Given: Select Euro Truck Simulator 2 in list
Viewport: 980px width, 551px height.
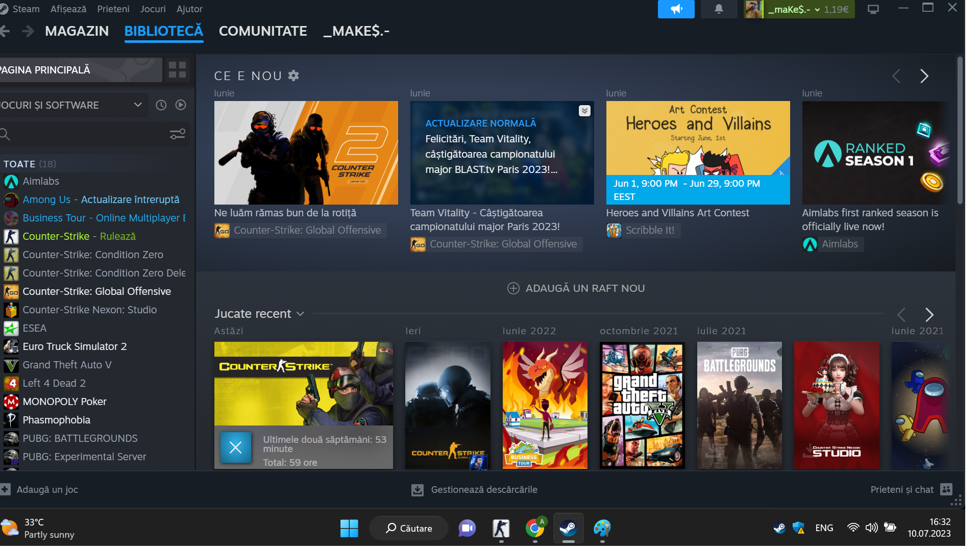Looking at the screenshot, I should point(75,346).
